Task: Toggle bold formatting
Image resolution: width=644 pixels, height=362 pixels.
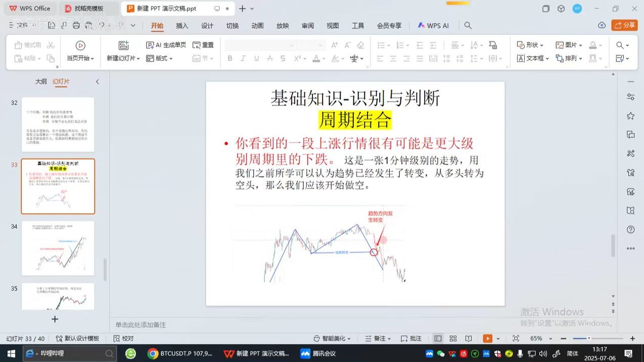Action: click(x=229, y=58)
